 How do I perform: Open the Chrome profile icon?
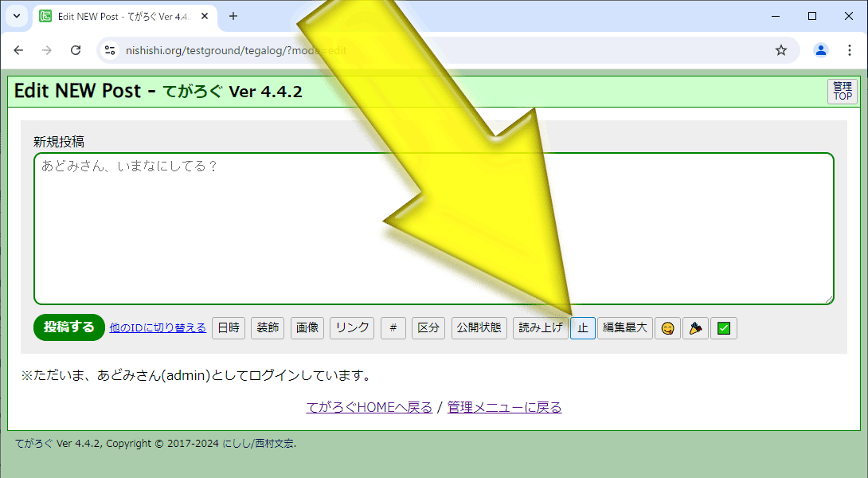click(821, 50)
